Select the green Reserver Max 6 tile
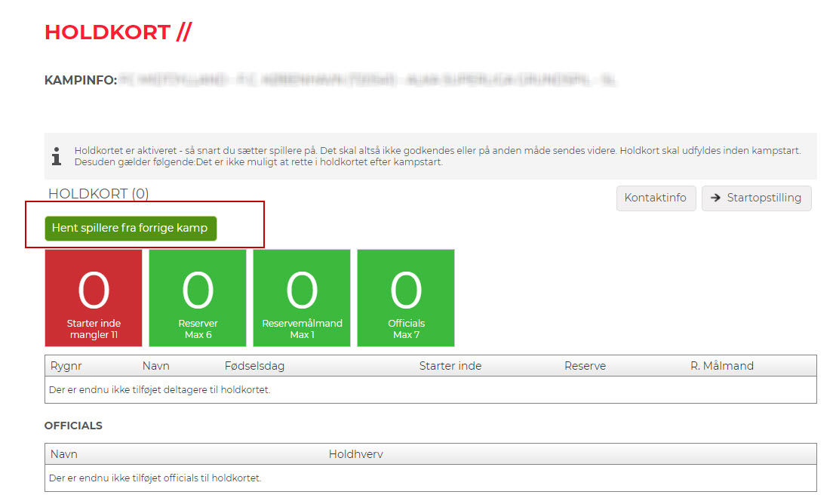The width and height of the screenshot is (836, 504). click(x=198, y=298)
